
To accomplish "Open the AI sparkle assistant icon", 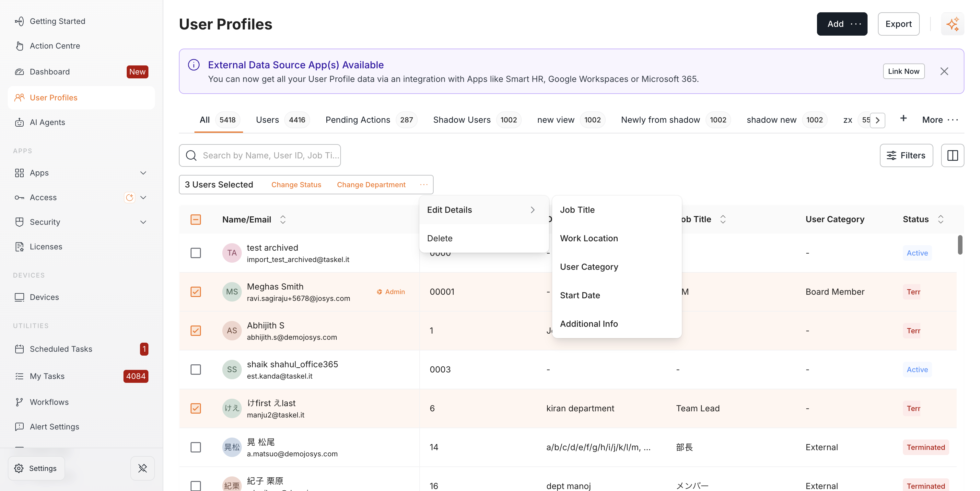I will point(952,24).
